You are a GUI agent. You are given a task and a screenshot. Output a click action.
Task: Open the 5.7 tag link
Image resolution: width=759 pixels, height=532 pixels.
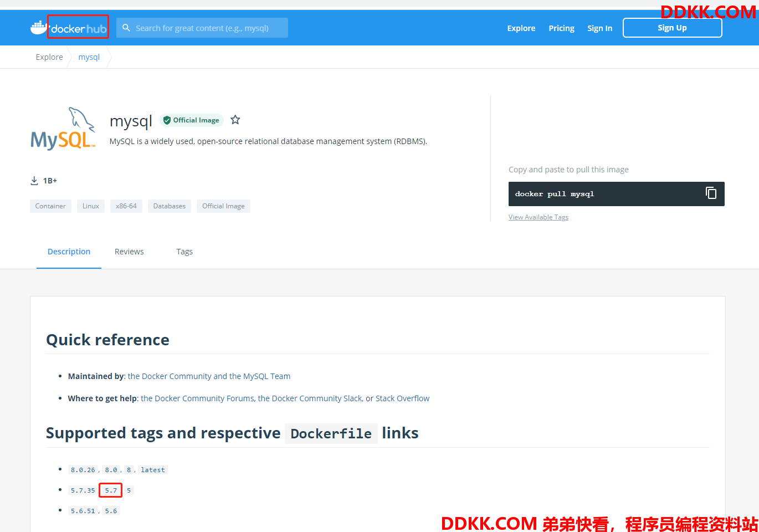[x=111, y=490]
